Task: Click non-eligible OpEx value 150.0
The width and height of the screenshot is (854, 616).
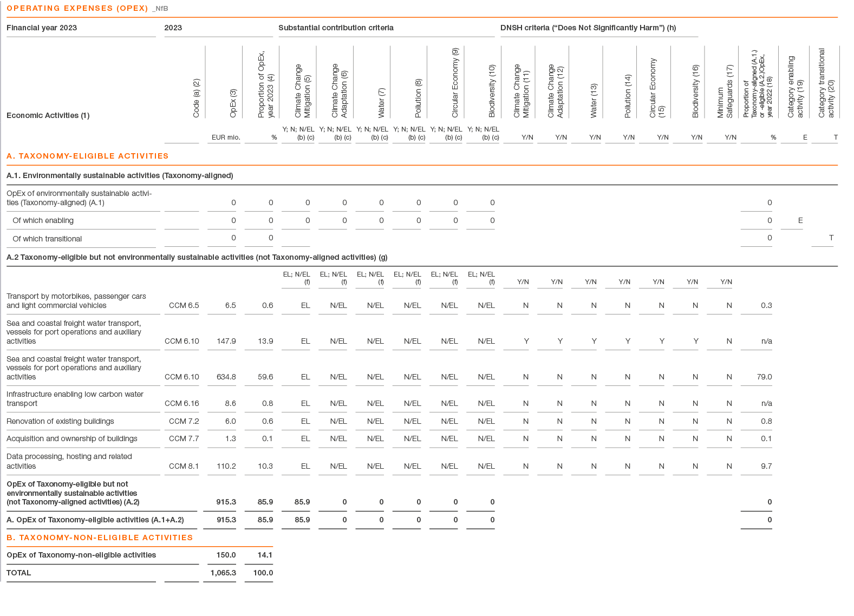Action: (226, 555)
